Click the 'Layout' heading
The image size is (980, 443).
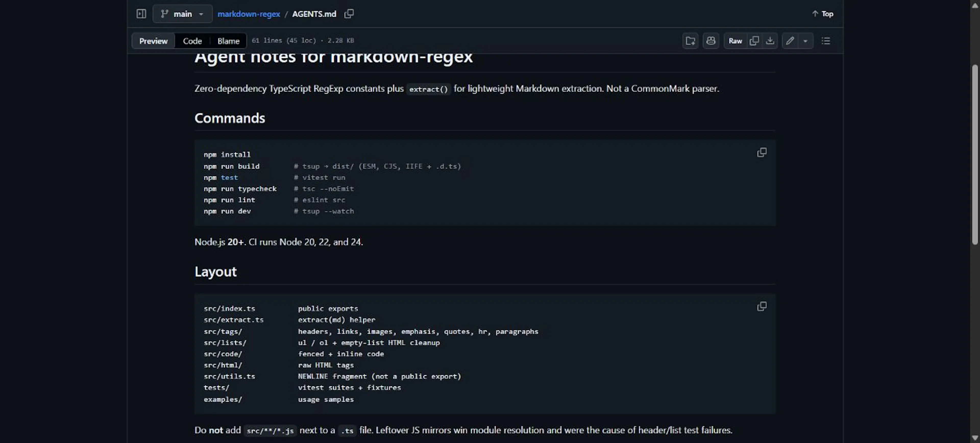215,272
